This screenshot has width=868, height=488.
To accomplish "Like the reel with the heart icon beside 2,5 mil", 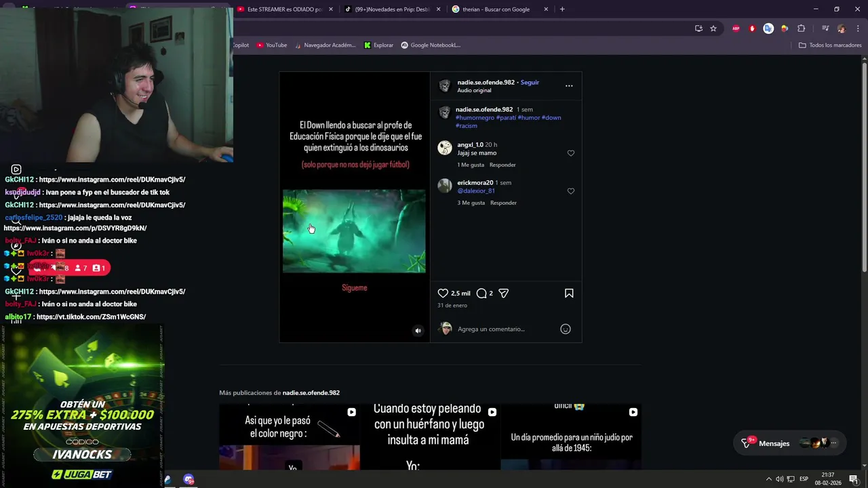I will click(443, 293).
